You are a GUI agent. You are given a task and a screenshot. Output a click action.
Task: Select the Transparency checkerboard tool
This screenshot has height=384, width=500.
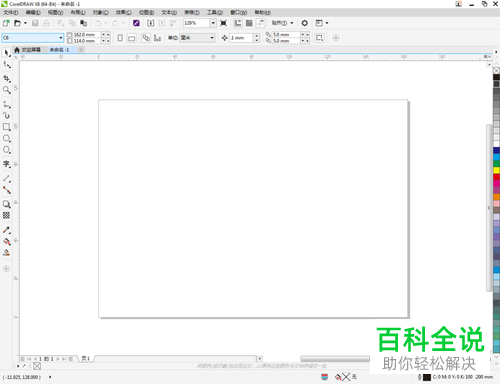point(6,215)
